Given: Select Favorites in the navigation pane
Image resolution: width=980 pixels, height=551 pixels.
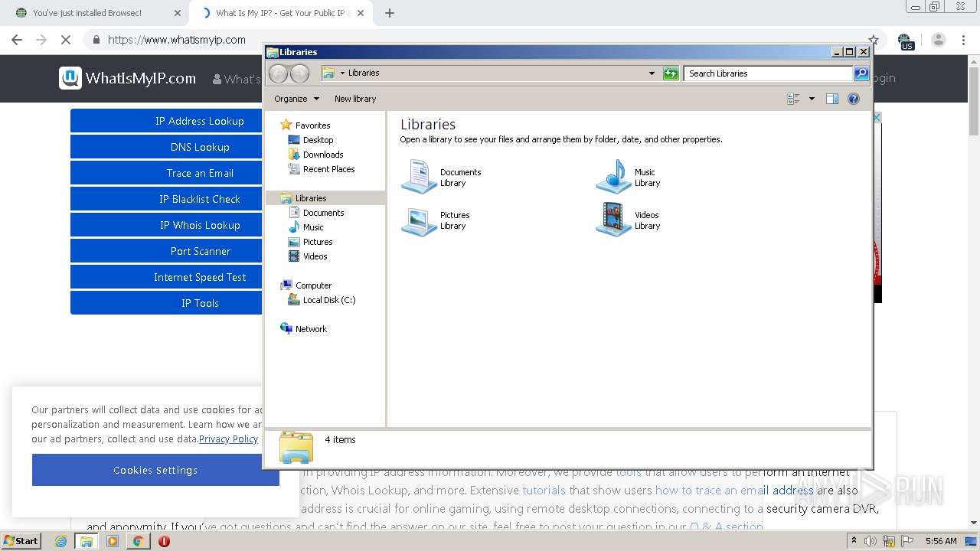Looking at the screenshot, I should [x=312, y=126].
